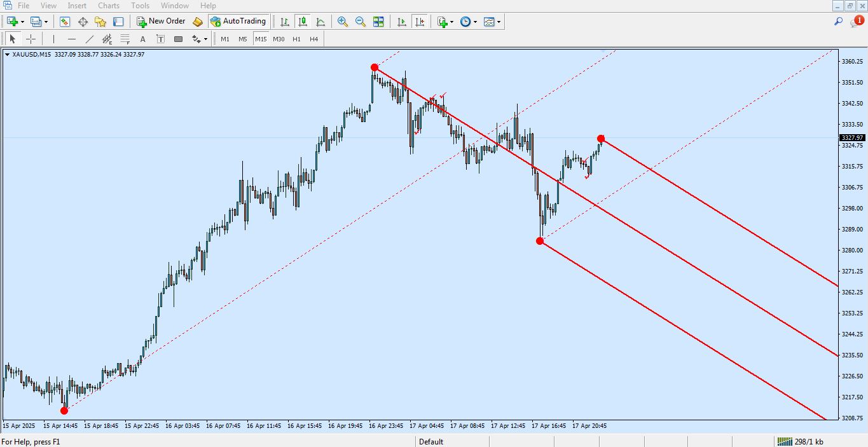Click the red pitchfork anchor at chart top
This screenshot has height=447, width=868.
click(375, 67)
